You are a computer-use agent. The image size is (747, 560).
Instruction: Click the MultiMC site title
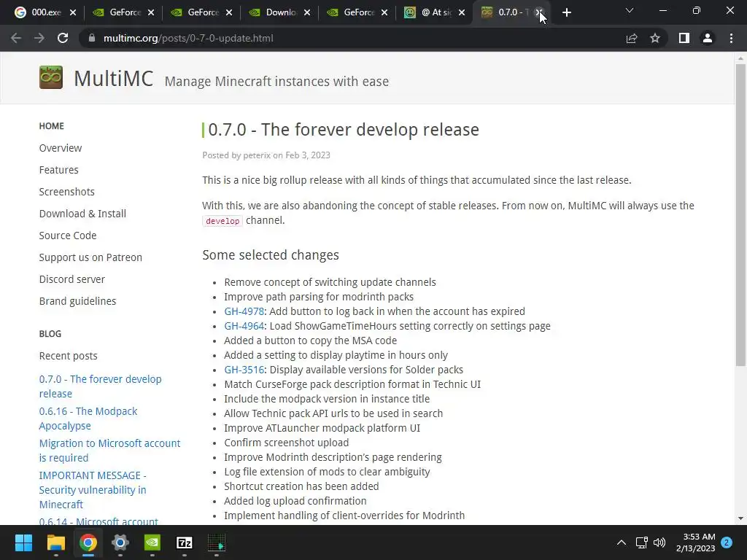(113, 79)
